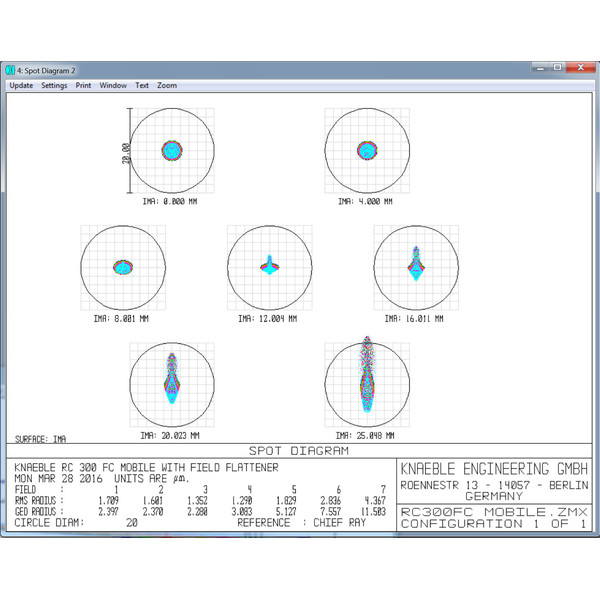Image resolution: width=600 pixels, height=600 pixels.
Task: Click the 'CIRCLE DIAM:' label
Action: tap(49, 523)
